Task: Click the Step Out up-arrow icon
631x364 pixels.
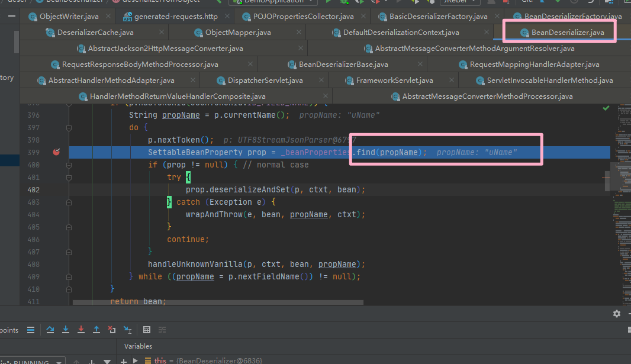Action: 96,330
